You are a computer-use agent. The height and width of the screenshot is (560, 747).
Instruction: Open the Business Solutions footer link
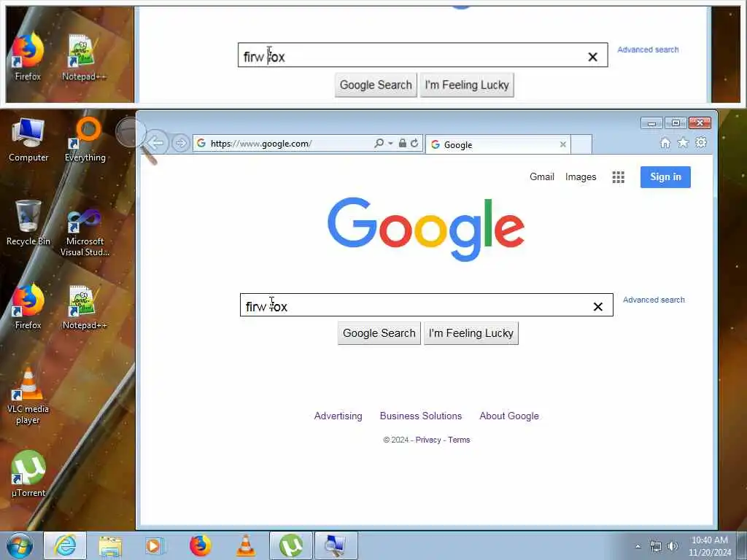tap(421, 416)
